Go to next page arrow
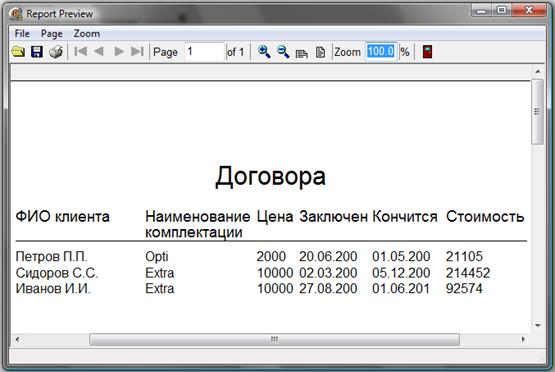555x372 pixels. pyautogui.click(x=119, y=52)
